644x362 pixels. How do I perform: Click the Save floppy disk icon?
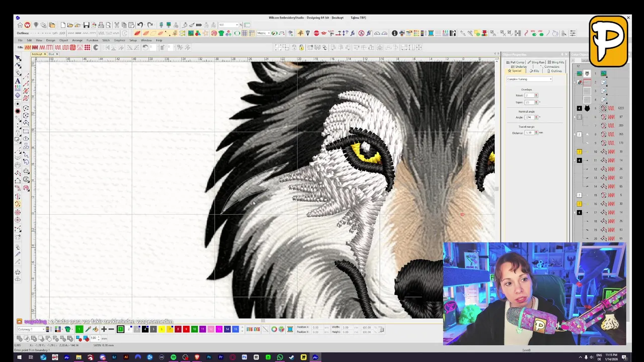coord(86,25)
